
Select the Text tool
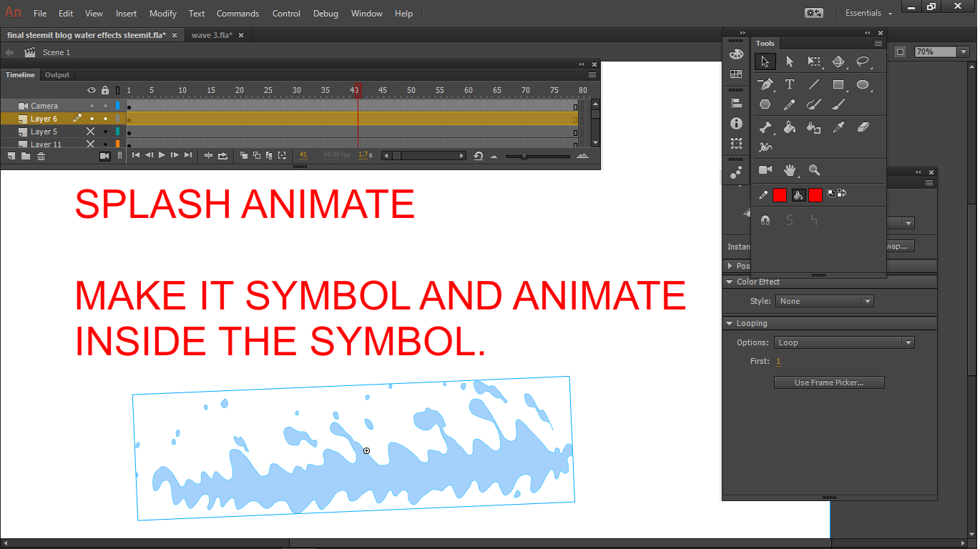pos(790,84)
